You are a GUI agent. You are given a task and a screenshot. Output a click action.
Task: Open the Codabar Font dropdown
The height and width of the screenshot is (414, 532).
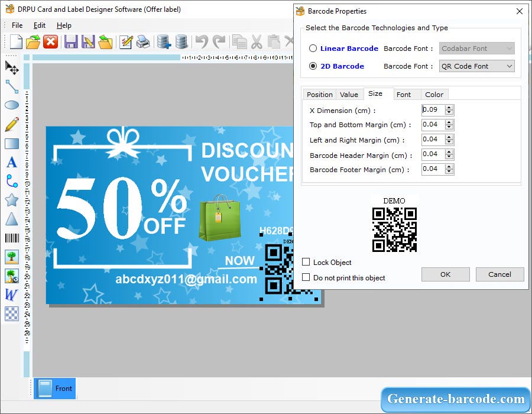tap(476, 48)
